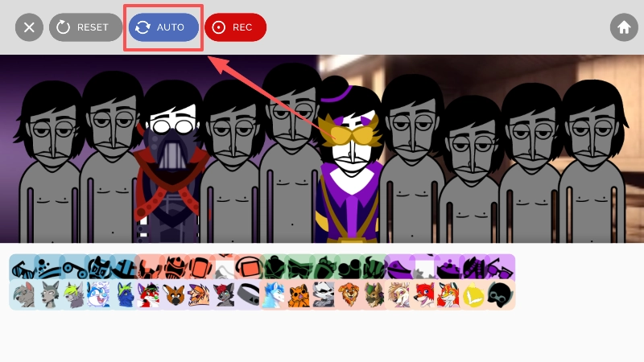Select the orange roaring tiger avatar
Viewport: 644px width, 362px height.
point(299,295)
